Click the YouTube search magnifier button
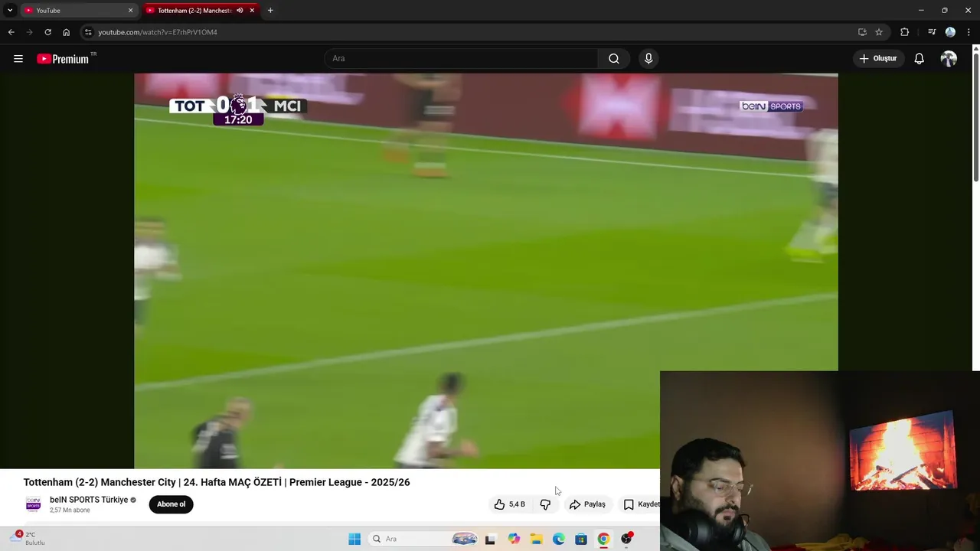This screenshot has width=980, height=551. [614, 58]
